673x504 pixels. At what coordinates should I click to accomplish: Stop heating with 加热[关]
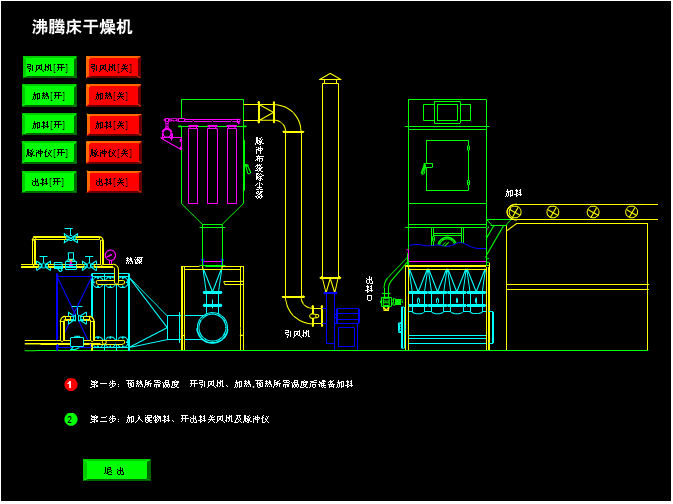coord(113,96)
